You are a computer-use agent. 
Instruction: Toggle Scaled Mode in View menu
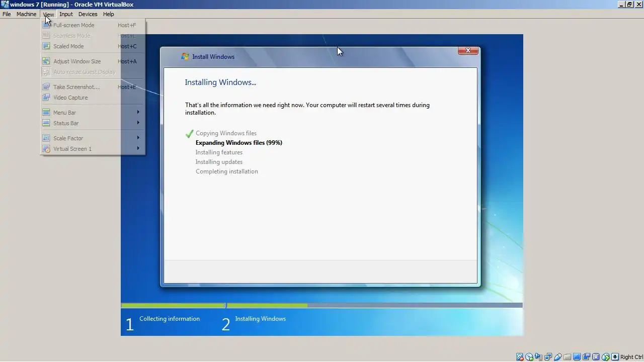coord(93,46)
